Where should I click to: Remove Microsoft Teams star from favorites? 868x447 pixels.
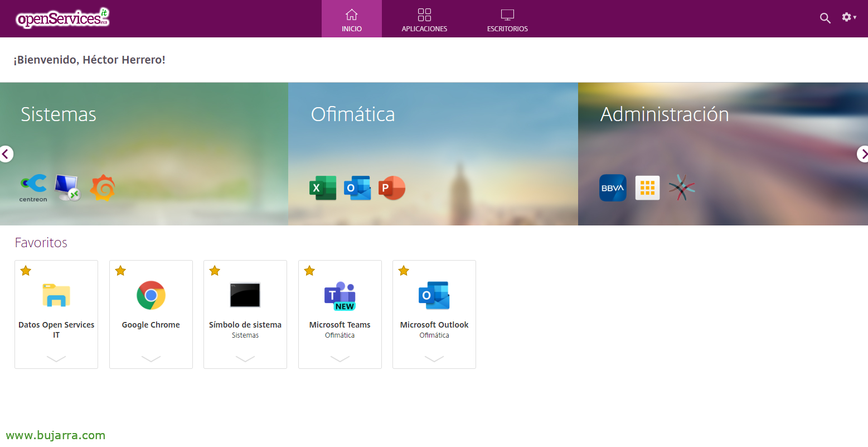(x=309, y=271)
